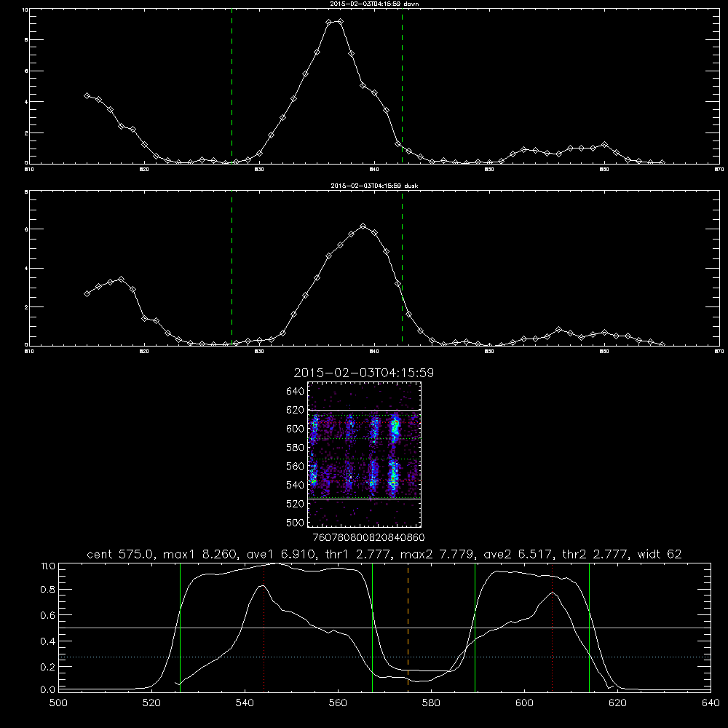728x728 pixels.
Task: Click the timestamp title above the heatmap image
Action: pos(363,373)
